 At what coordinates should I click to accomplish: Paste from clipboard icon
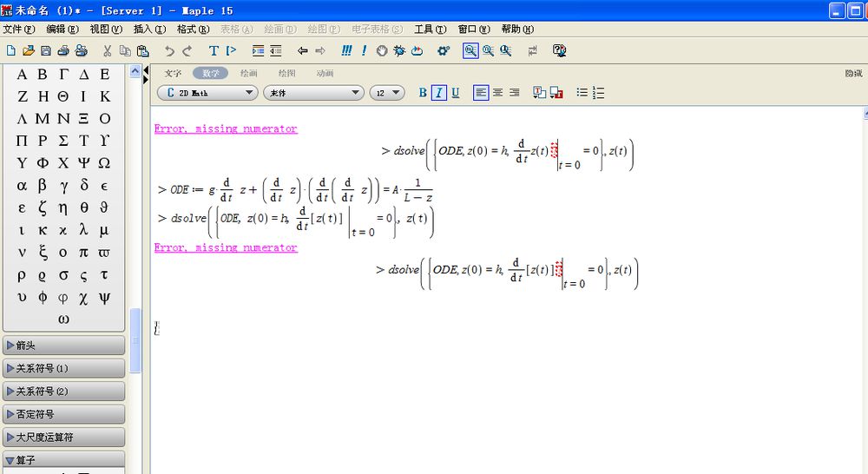click(143, 51)
